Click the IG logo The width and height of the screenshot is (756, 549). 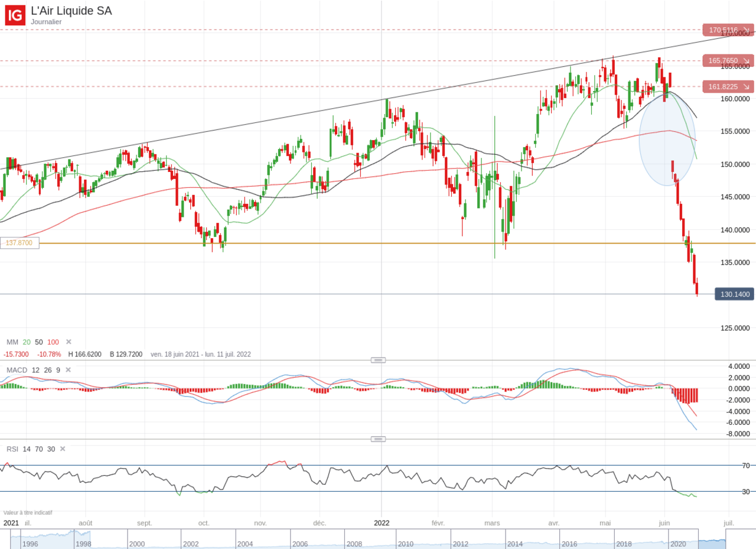(x=15, y=15)
